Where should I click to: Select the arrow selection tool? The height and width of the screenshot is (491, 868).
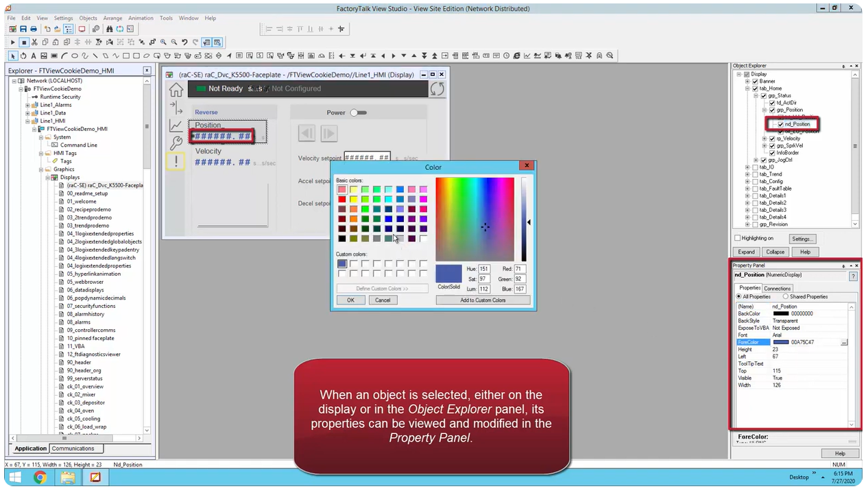(13, 56)
